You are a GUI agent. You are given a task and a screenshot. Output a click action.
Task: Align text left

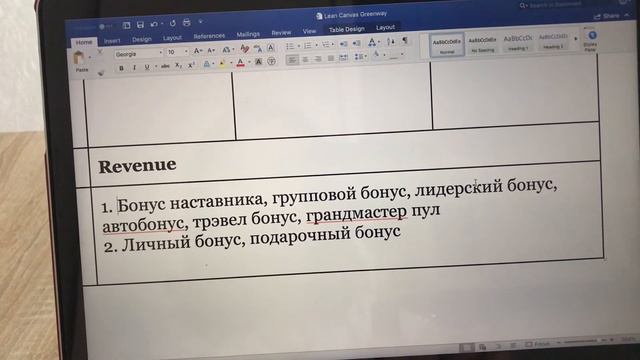click(x=292, y=60)
